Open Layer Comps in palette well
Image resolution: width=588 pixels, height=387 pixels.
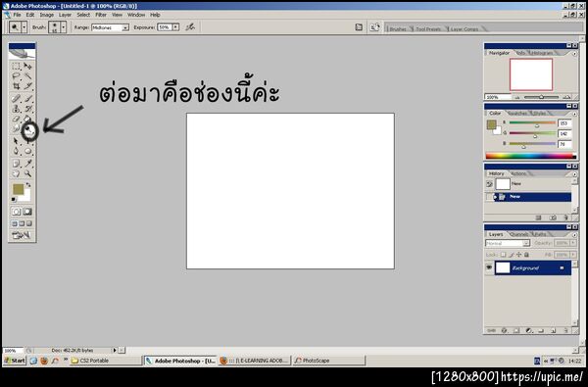465,28
